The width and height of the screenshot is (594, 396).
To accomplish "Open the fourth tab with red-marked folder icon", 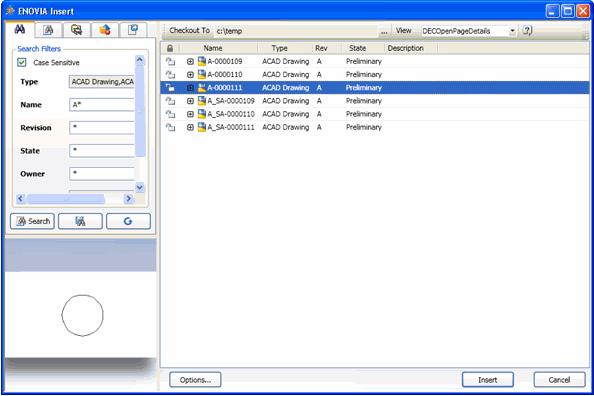I will pyautogui.click(x=105, y=30).
